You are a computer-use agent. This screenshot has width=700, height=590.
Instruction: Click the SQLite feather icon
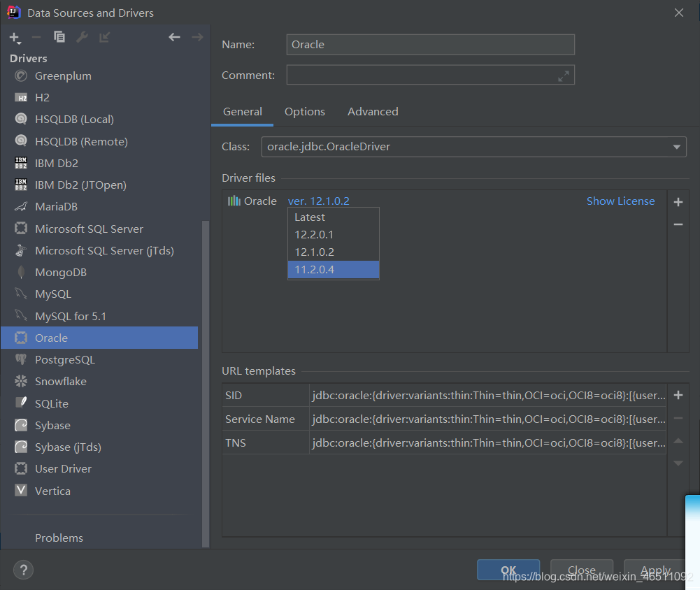(21, 403)
